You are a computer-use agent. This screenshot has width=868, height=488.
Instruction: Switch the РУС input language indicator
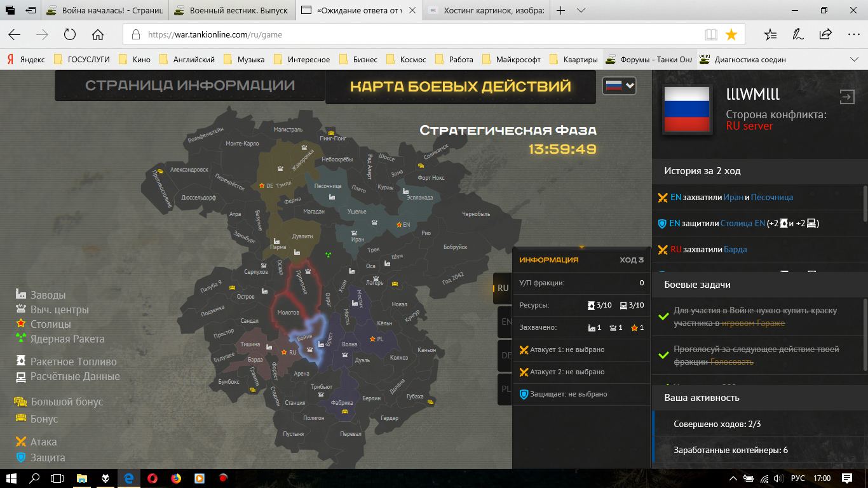(797, 478)
